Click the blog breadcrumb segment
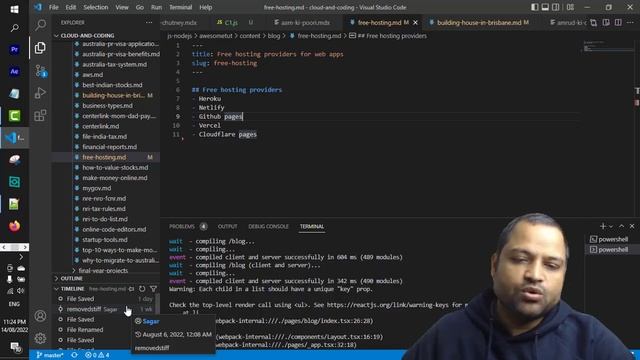The height and width of the screenshot is (360, 640). click(274, 36)
